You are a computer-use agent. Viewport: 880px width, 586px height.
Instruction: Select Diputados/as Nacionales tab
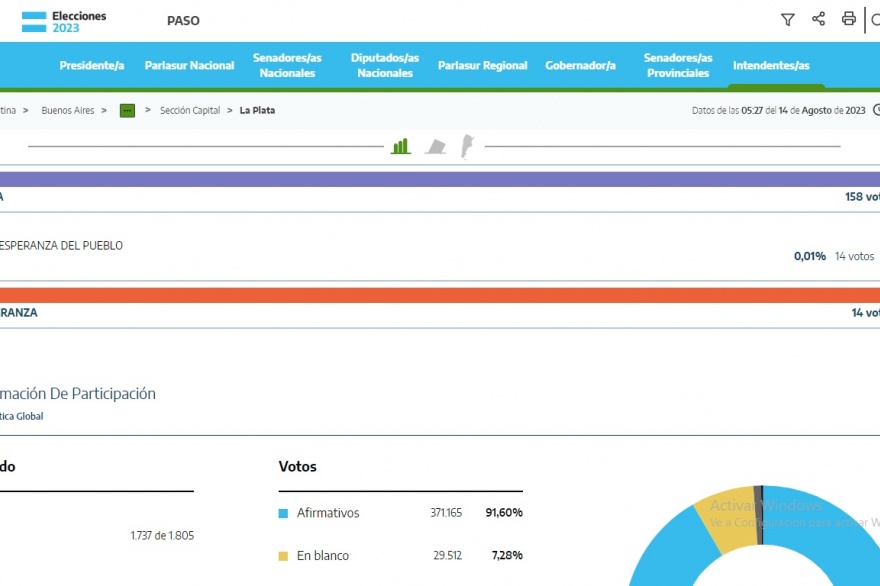[385, 65]
